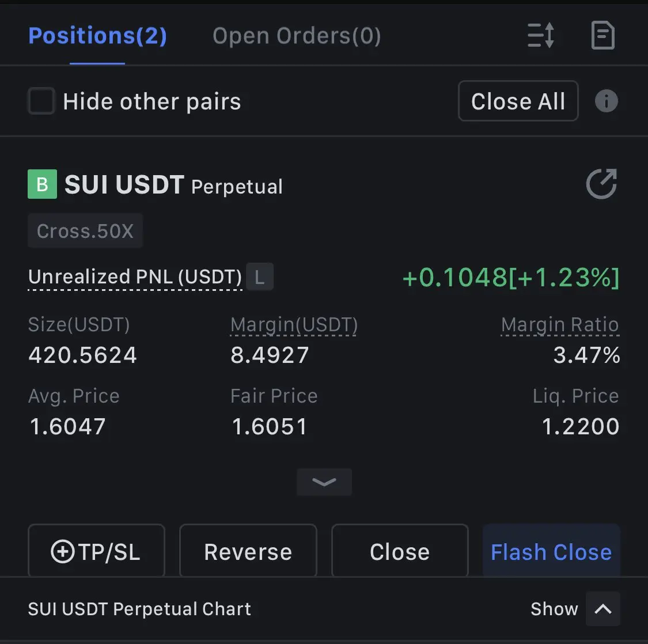Expand position details with the down chevron
This screenshot has width=648, height=644.
[324, 482]
